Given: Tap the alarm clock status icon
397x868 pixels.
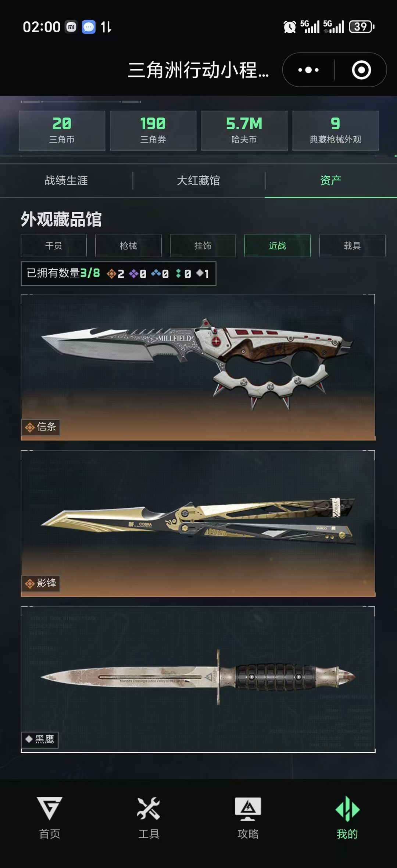Looking at the screenshot, I should tap(290, 27).
